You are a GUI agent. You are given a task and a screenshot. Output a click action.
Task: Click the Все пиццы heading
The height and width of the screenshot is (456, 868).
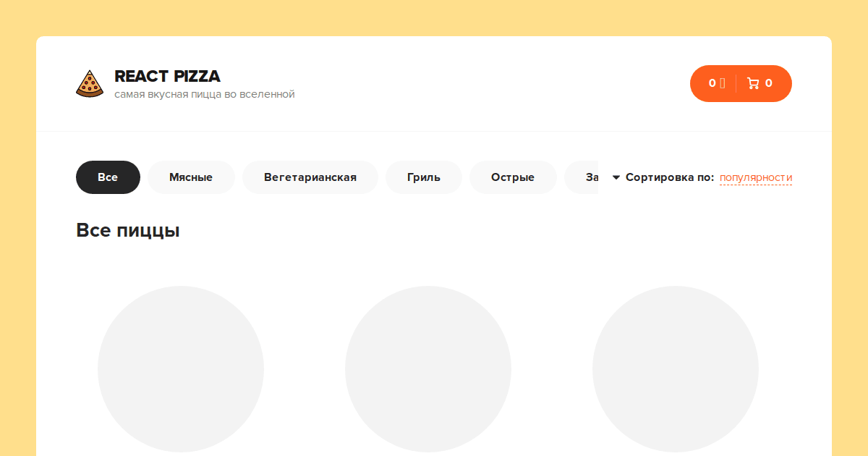(127, 231)
